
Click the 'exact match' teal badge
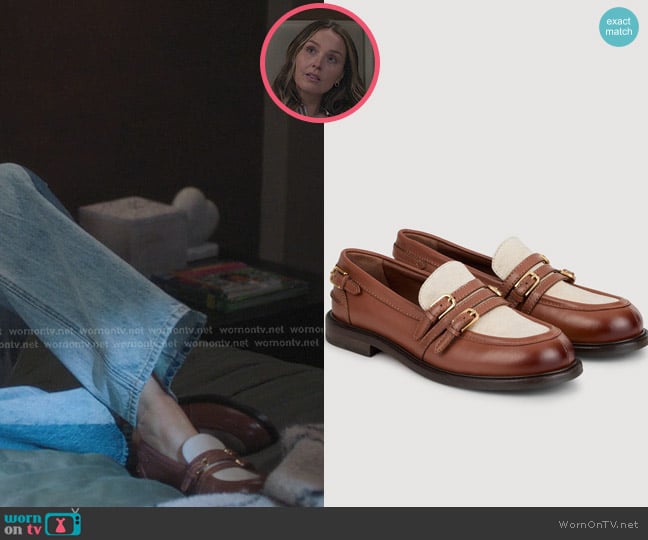click(x=619, y=27)
